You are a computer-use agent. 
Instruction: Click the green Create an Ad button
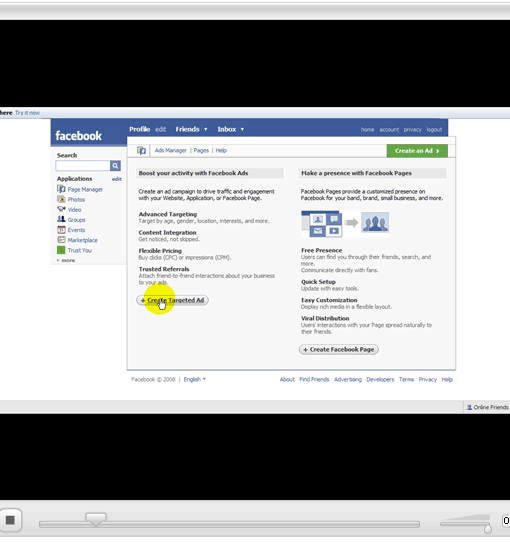[x=417, y=151]
